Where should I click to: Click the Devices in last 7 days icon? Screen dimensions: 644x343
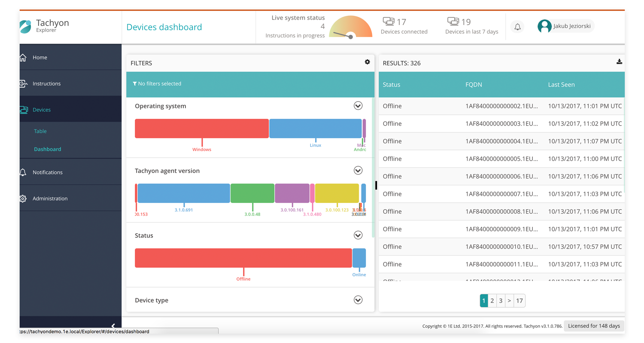coord(453,21)
